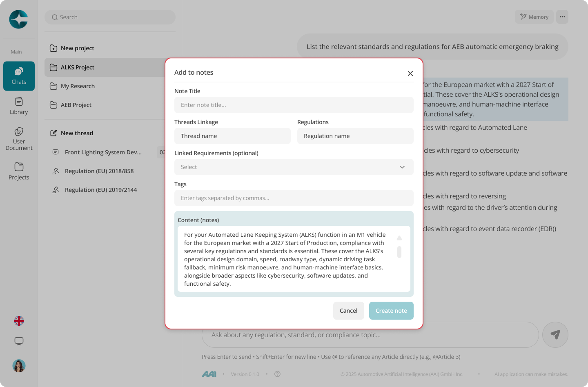Focus the Ask about any regulation input
This screenshot has width=588, height=387.
point(370,335)
